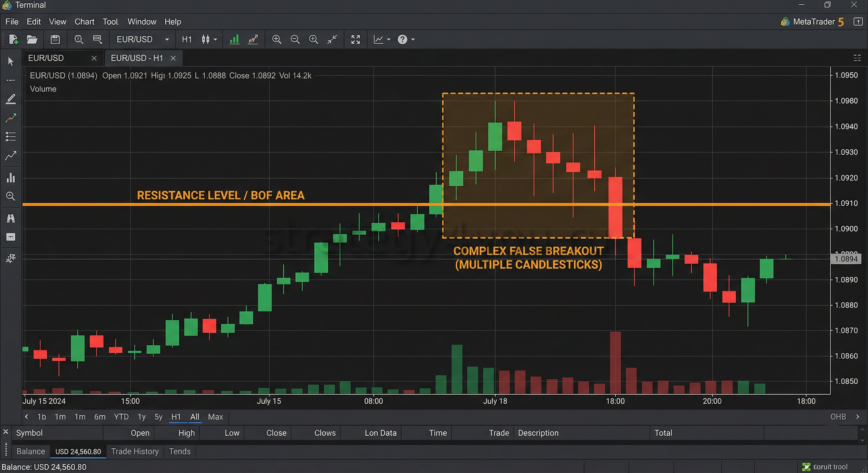Open the Chart menu
The width and height of the screenshot is (868, 473).
pos(84,22)
